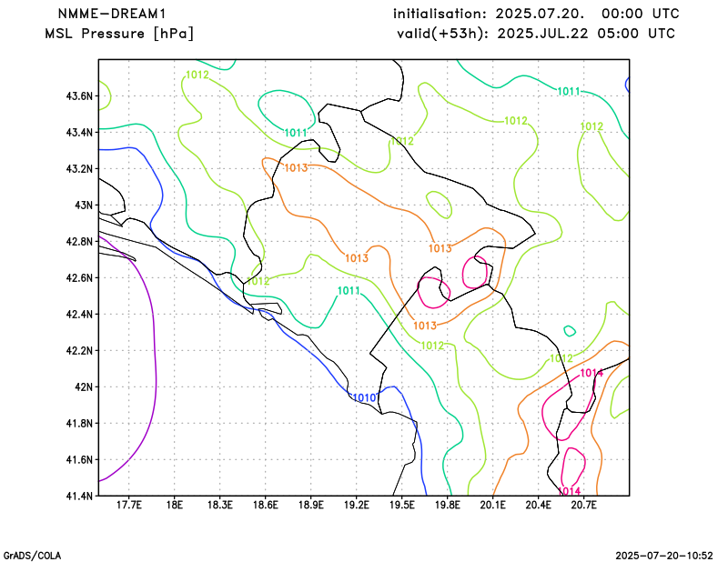This screenshot has height=562, width=728.
Task: Click the NMME-DREAM1 model title
Action: tap(112, 14)
